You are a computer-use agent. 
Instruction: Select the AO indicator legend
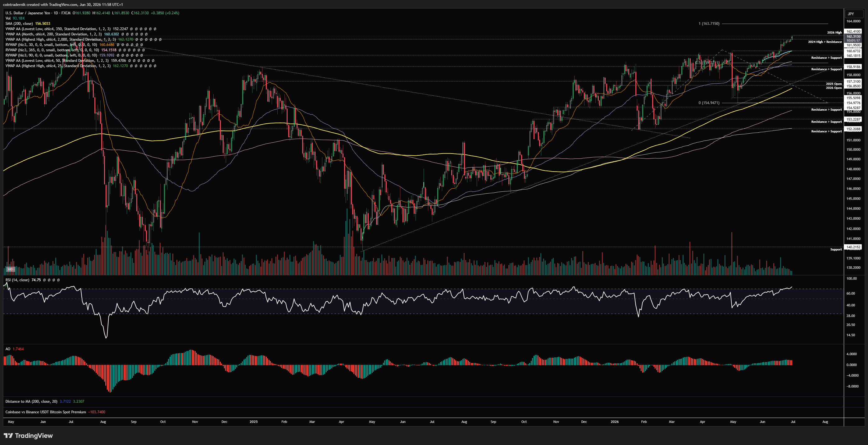[15, 349]
